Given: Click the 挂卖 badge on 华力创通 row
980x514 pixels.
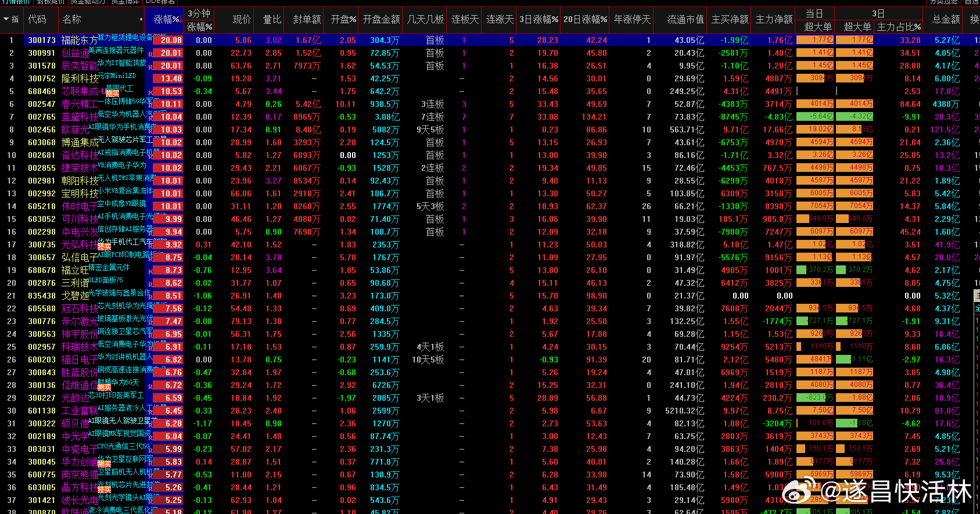Looking at the screenshot, I should coord(105,464).
